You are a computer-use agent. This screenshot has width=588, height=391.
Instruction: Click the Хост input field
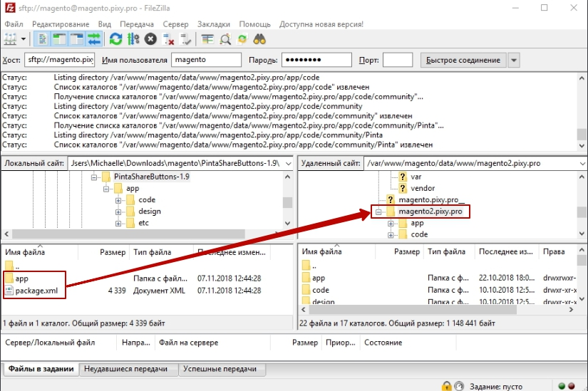60,60
